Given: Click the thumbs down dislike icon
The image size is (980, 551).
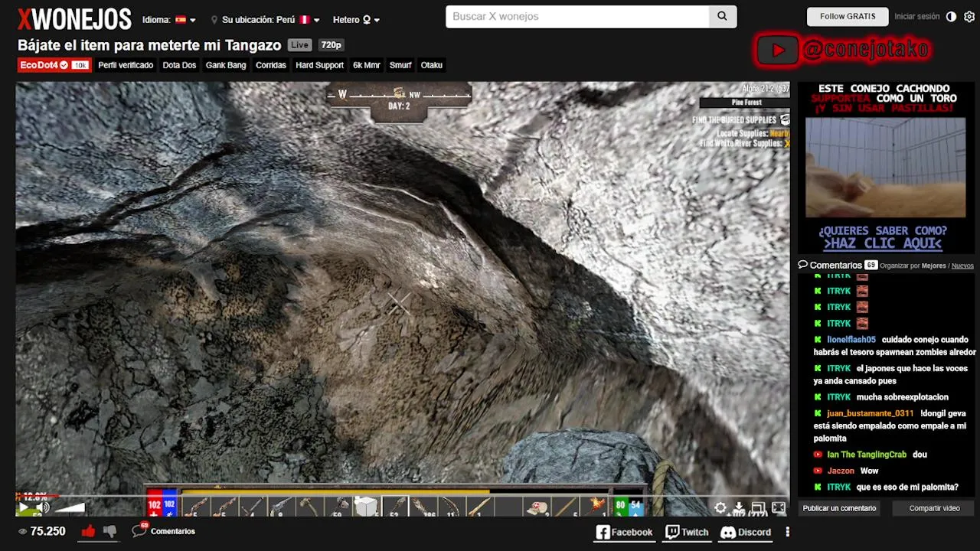Looking at the screenshot, I should coord(109,531).
